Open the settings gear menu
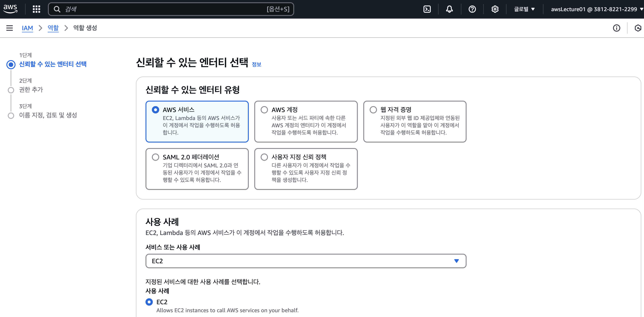 pyautogui.click(x=495, y=9)
